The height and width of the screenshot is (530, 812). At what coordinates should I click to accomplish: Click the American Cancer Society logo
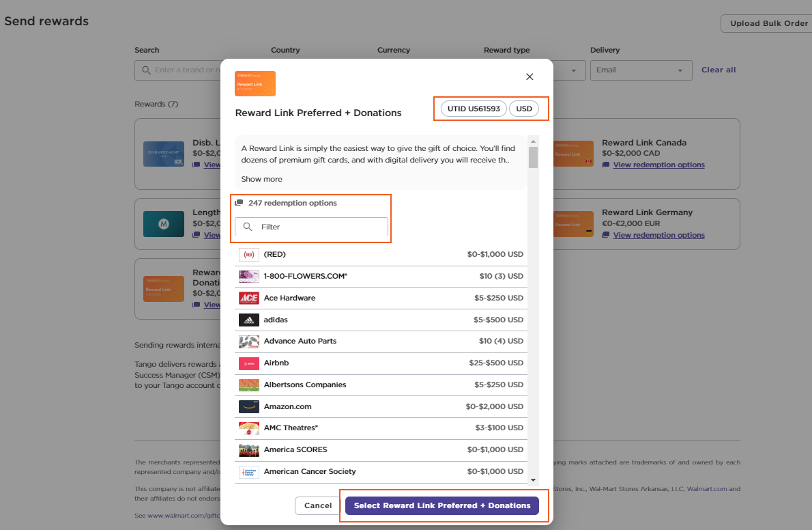pyautogui.click(x=248, y=471)
